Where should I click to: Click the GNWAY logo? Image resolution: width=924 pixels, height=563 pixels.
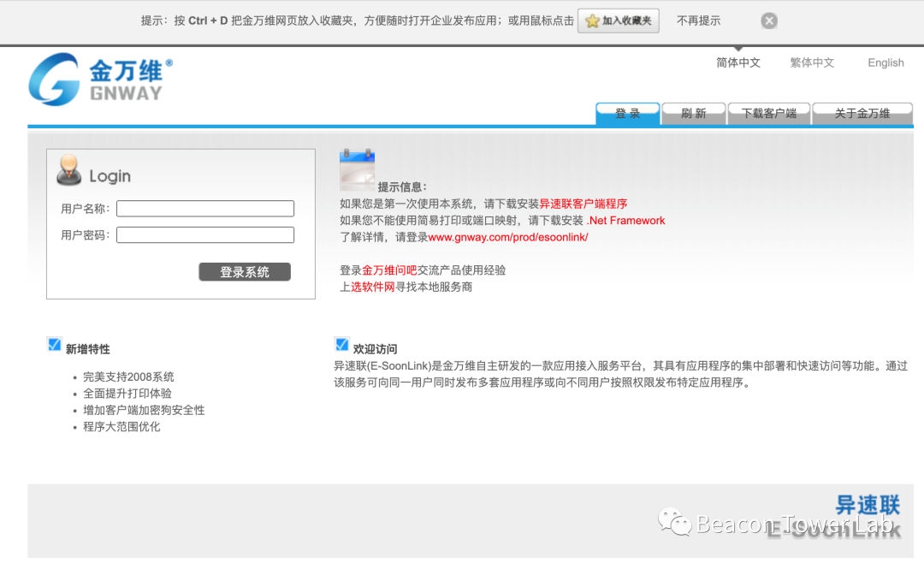point(101,80)
